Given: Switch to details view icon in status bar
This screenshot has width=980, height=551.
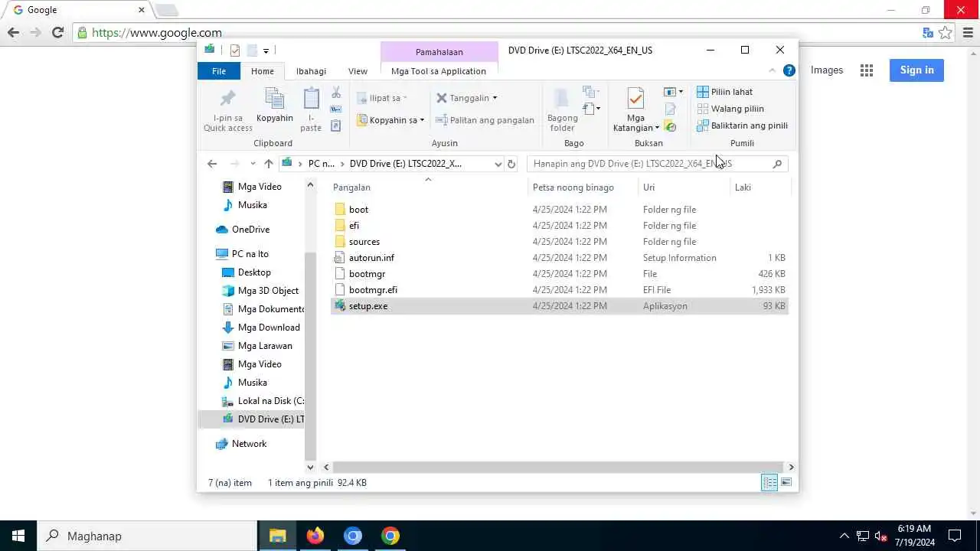Looking at the screenshot, I should point(769,482).
